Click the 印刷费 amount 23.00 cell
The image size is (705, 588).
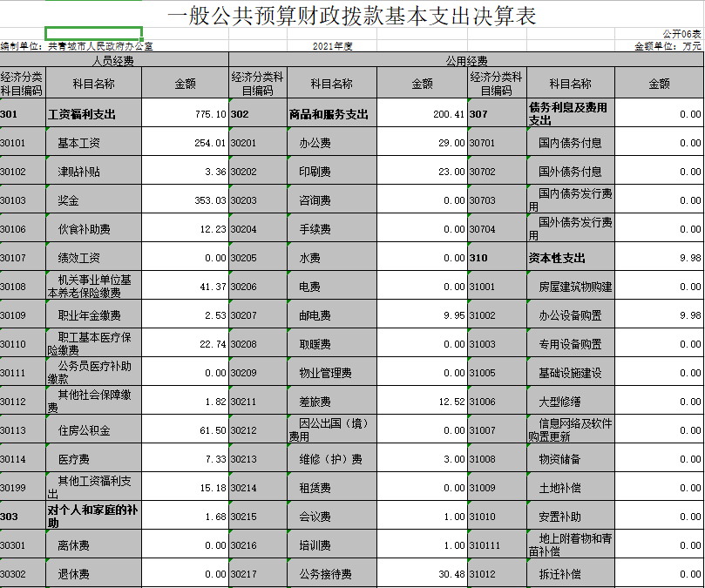click(x=421, y=172)
